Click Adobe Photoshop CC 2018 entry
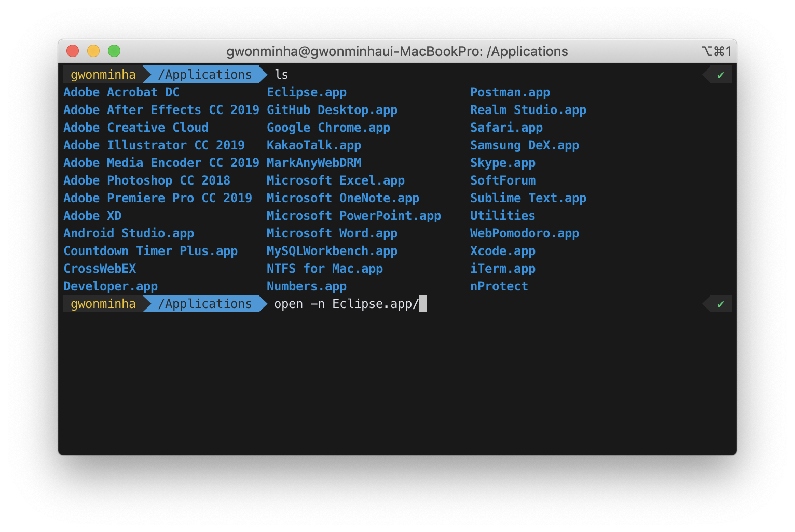The height and width of the screenshot is (532, 795). (147, 180)
